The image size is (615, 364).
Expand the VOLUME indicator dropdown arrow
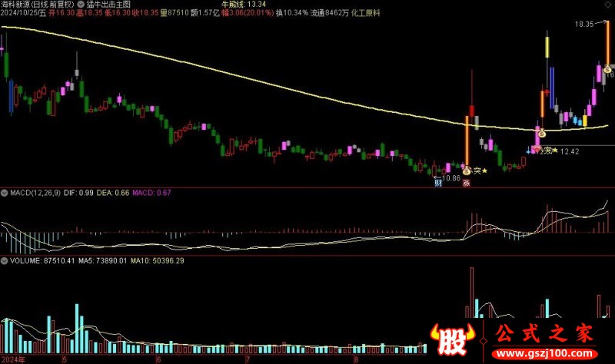(5, 261)
